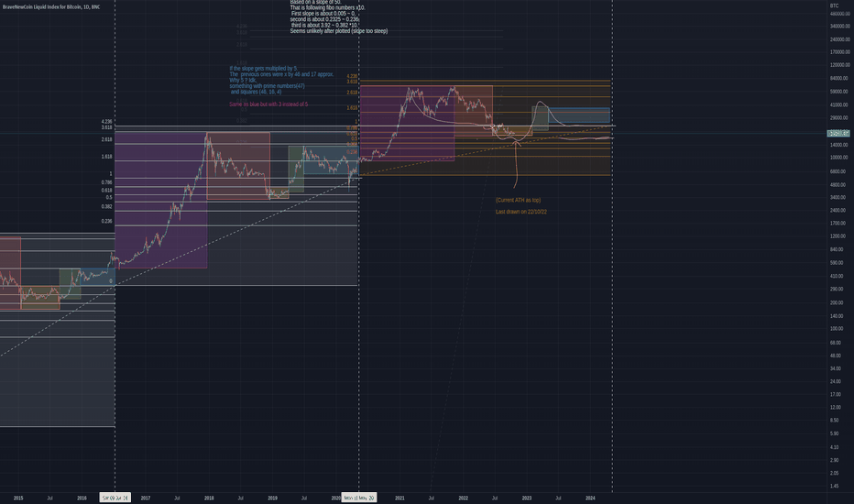Click the 29000.00 price axis label
Image resolution: width=854 pixels, height=504 pixels.
[x=838, y=117]
